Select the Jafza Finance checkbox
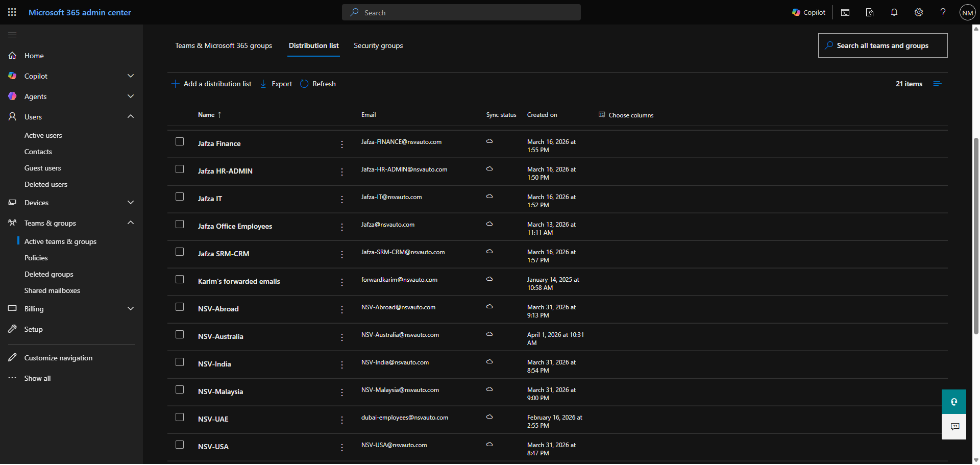 [x=180, y=141]
